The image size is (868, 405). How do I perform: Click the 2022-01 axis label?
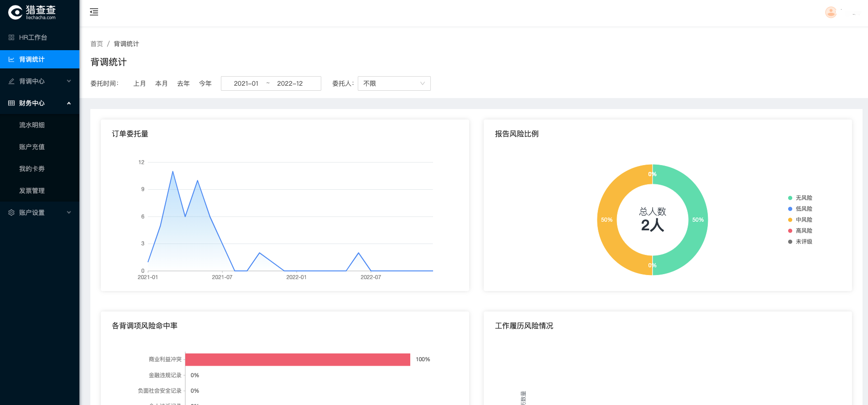[296, 277]
